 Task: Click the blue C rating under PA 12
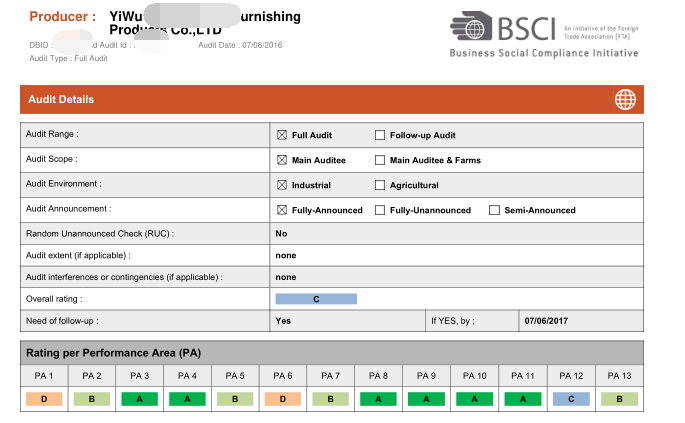[571, 399]
